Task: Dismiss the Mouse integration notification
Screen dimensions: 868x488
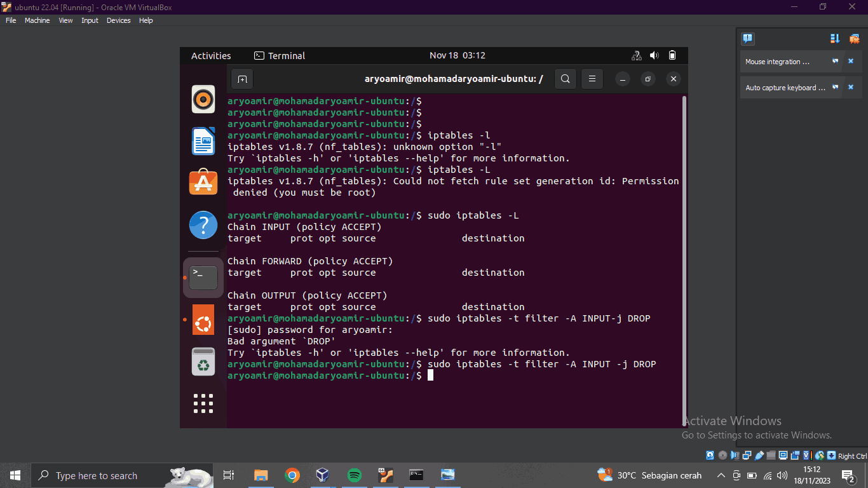Action: 851,62
